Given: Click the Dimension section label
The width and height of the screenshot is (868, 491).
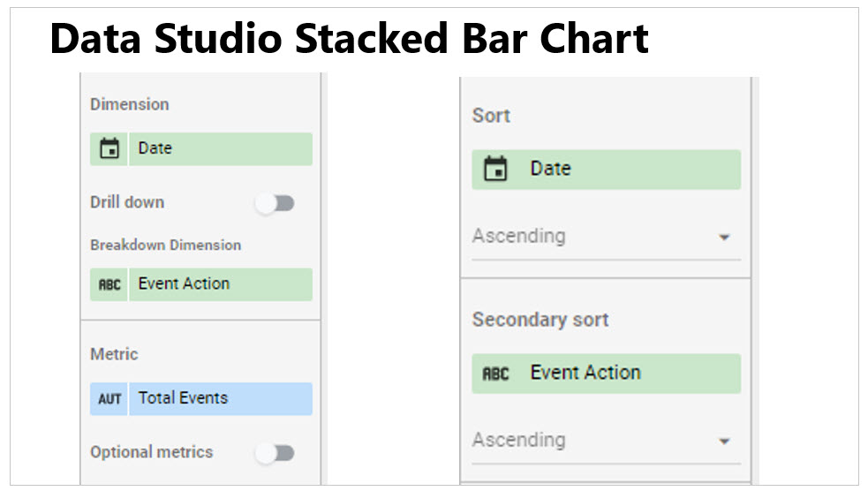Looking at the screenshot, I should coord(130,104).
